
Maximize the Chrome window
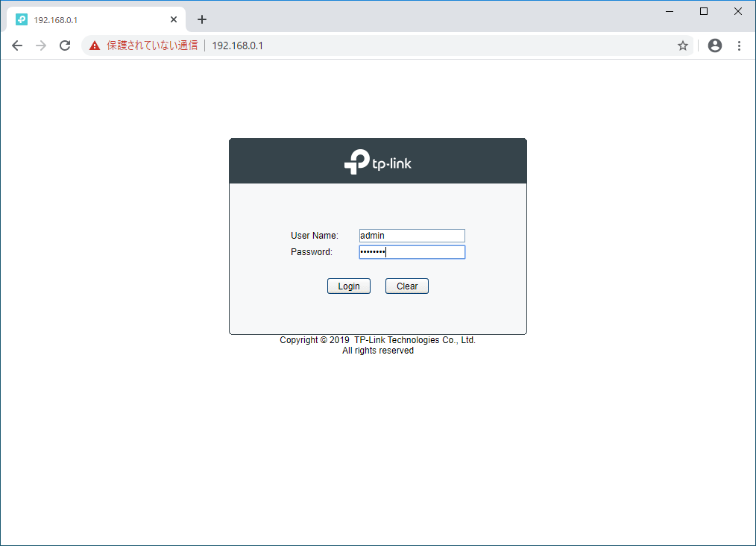[x=704, y=11]
